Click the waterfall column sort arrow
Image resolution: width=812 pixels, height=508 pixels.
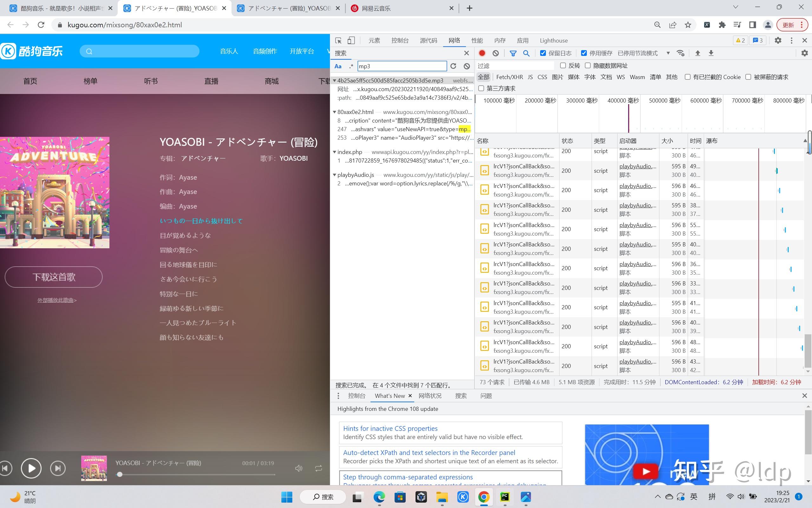click(805, 141)
